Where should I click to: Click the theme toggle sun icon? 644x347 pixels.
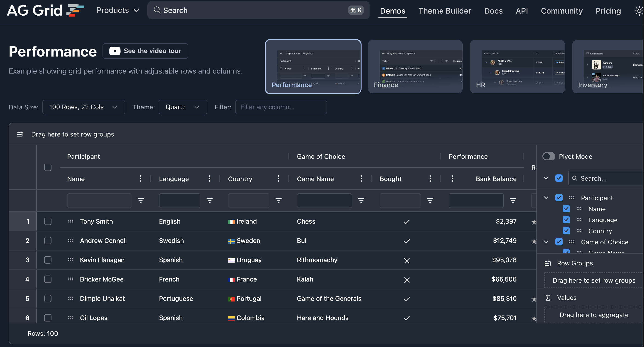[x=639, y=11]
